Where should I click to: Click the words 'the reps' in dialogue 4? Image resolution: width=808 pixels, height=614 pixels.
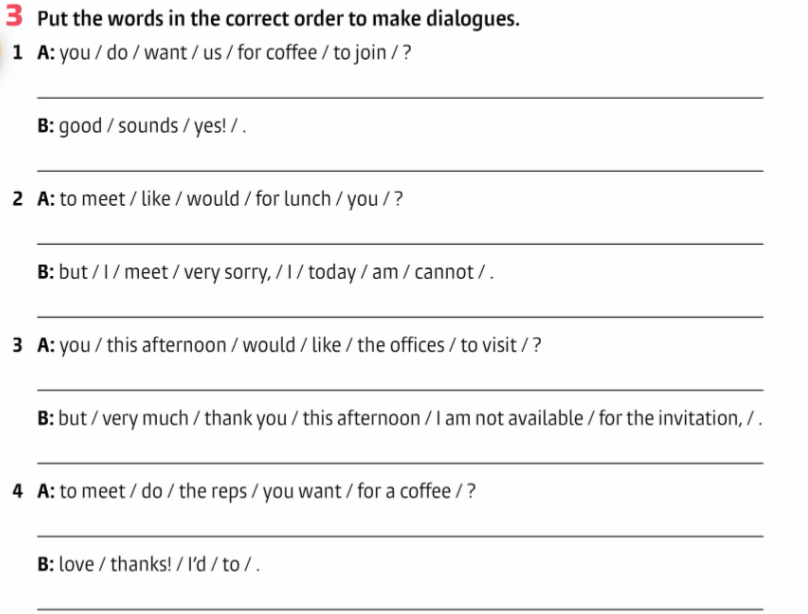tap(213, 491)
